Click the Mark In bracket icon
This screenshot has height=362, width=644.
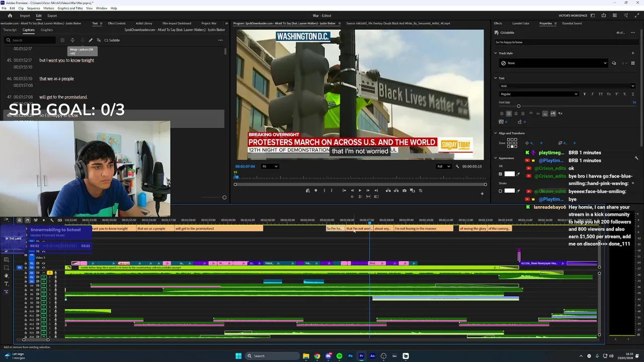pyautogui.click(x=325, y=191)
